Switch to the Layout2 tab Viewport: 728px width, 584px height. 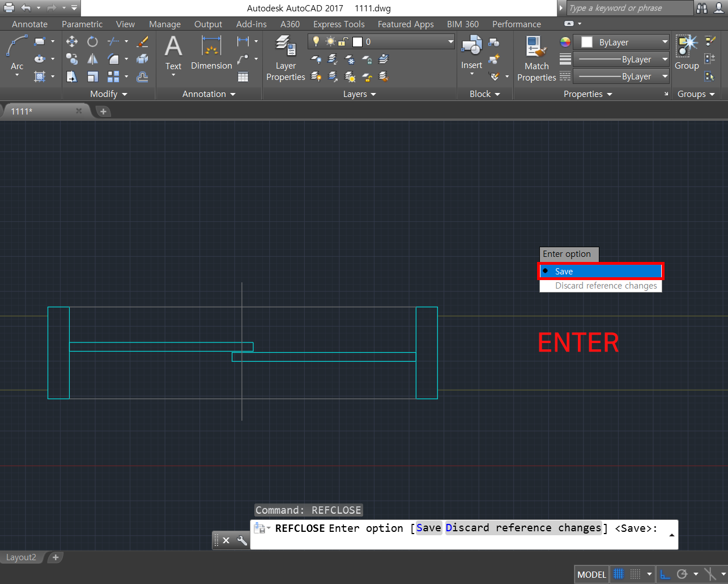21,557
